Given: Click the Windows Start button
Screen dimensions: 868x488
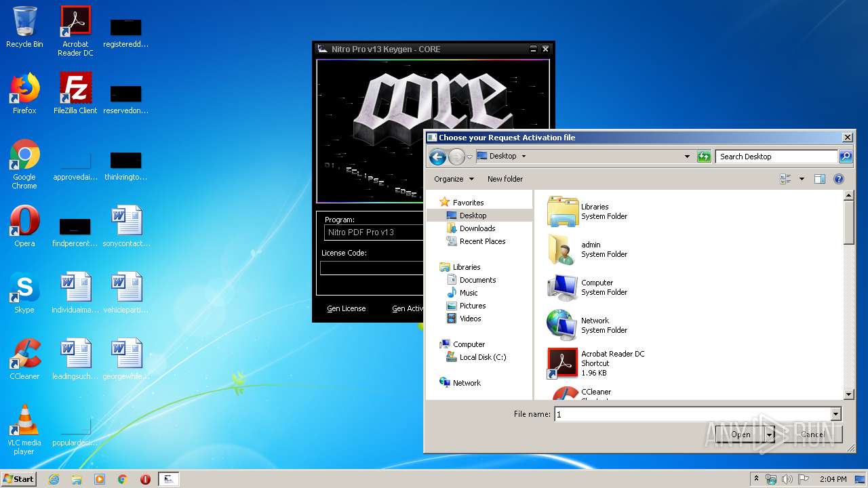Looking at the screenshot, I should pyautogui.click(x=19, y=479).
